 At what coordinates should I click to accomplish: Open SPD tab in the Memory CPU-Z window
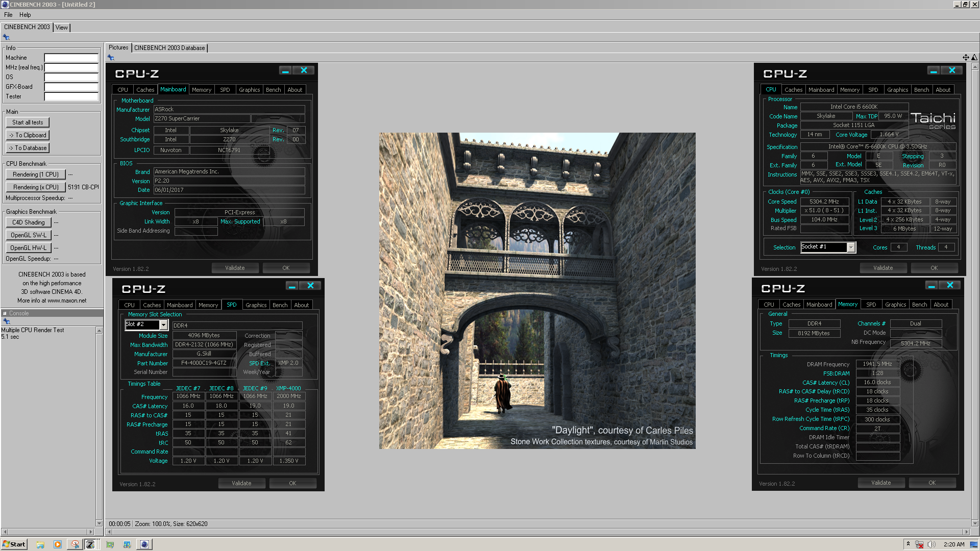871,305
